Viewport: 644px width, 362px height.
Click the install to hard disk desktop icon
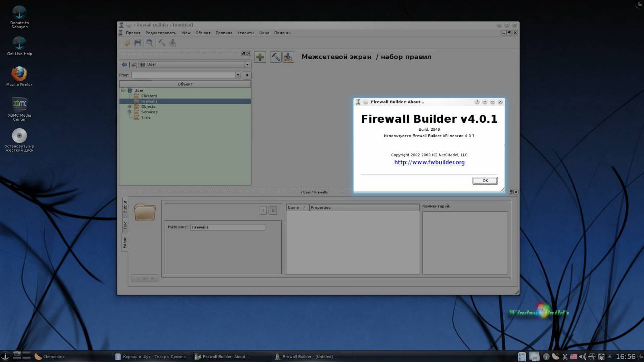pos(19,140)
